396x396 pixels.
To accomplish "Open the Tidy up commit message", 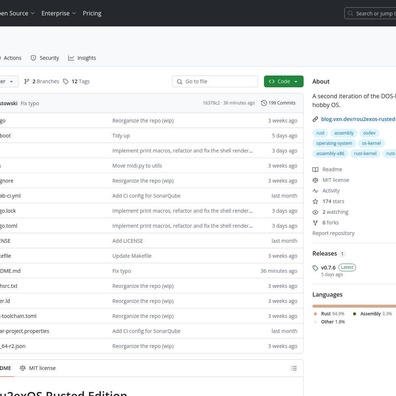I will pos(121,136).
